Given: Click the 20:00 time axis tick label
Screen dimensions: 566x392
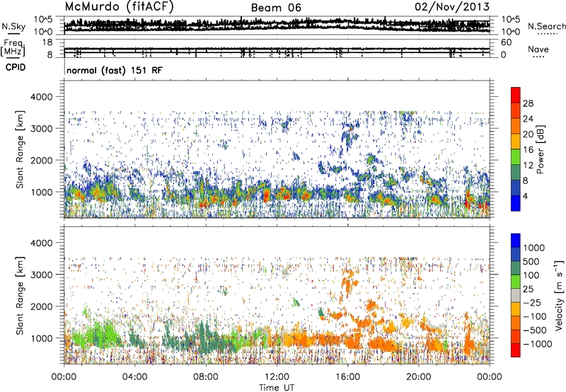Looking at the screenshot, I should (418, 377).
